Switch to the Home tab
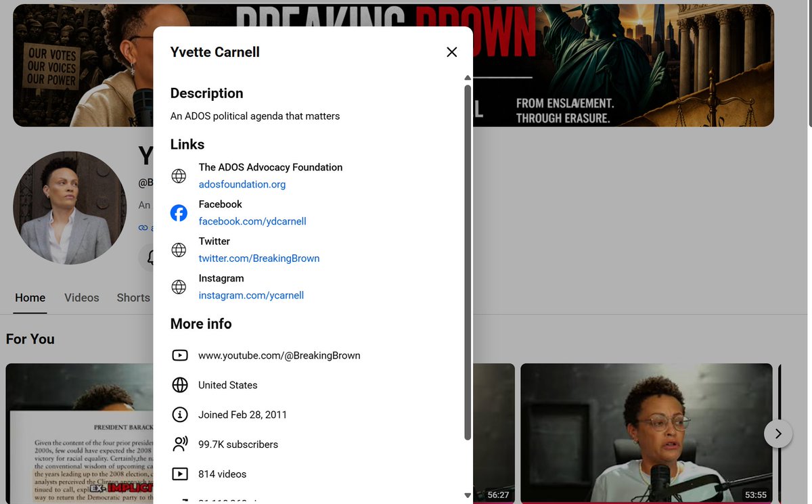This screenshot has height=504, width=812. 30,298
